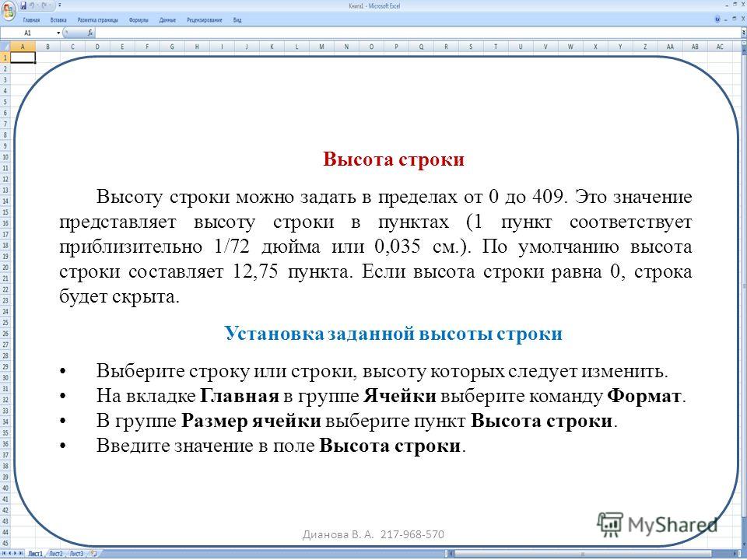Screen dimensions: 747x560
Task: Open Customize Quick Access Toolbar arrow
Action: 60,6
